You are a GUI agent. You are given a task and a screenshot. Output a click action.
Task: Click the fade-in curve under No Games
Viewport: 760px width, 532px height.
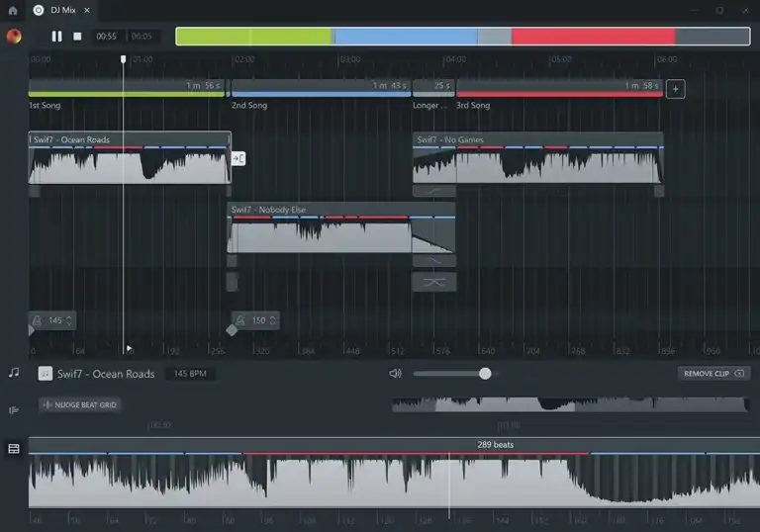(x=433, y=191)
